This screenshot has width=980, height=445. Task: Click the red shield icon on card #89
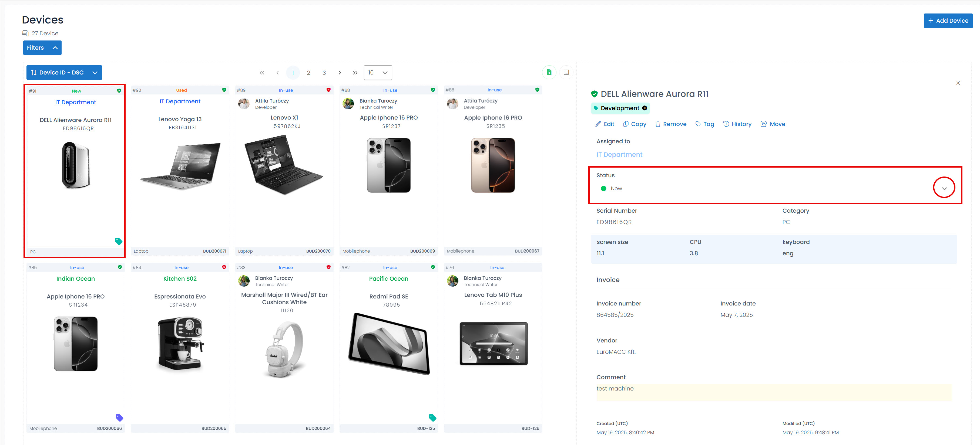328,90
